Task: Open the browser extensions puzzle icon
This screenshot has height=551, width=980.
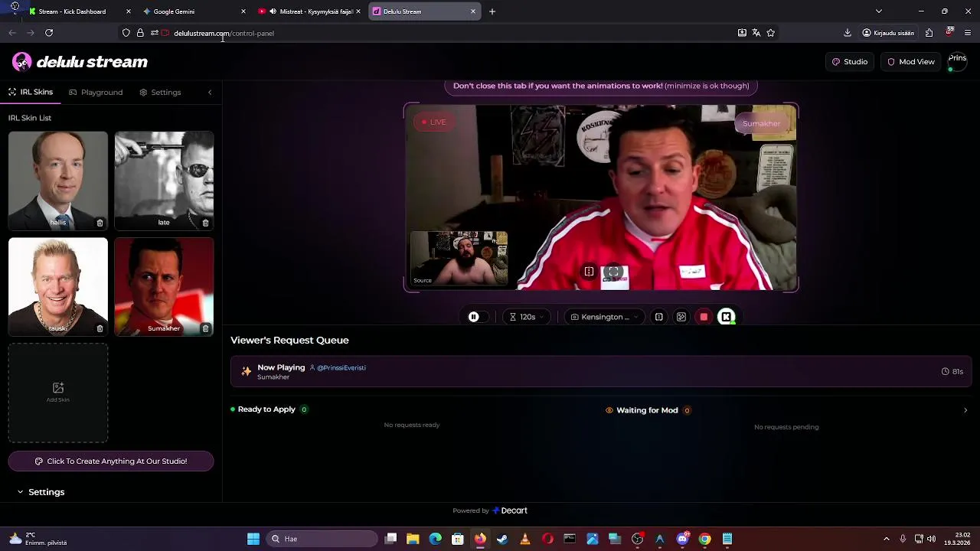Action: (929, 33)
